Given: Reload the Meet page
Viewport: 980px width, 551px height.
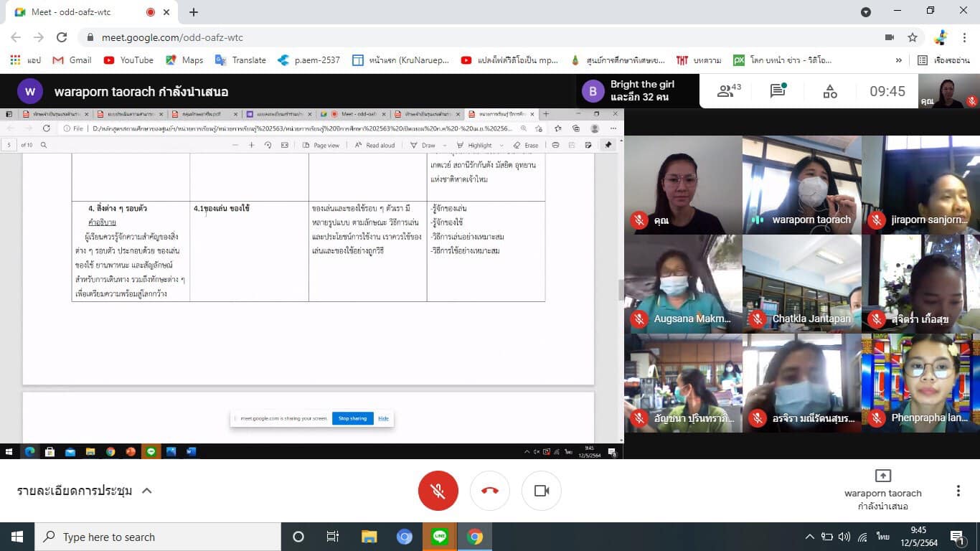Looking at the screenshot, I should 62,37.
